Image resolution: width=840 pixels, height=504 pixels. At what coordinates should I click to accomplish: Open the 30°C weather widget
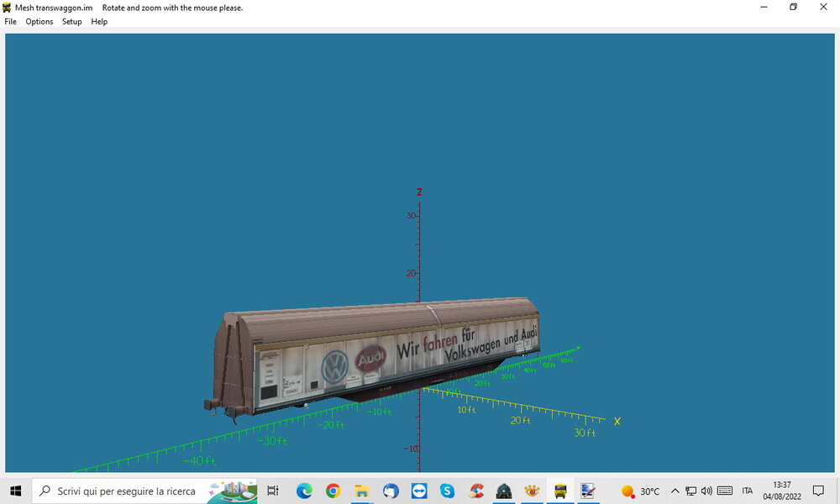(640, 491)
